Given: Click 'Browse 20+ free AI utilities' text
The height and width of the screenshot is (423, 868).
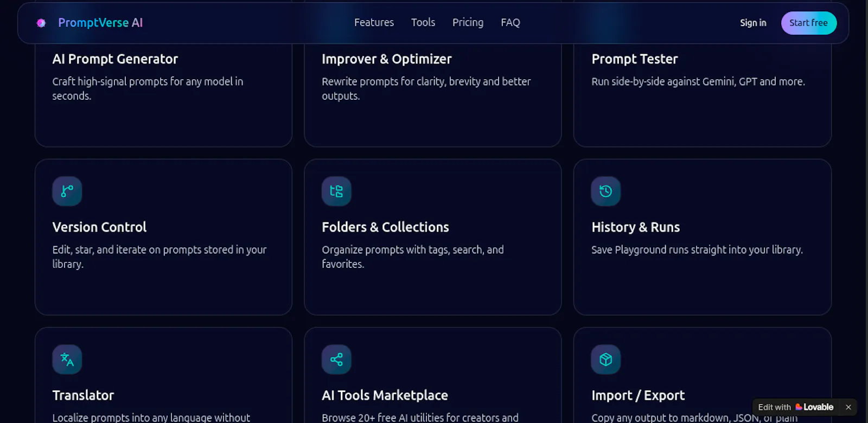Looking at the screenshot, I should [x=420, y=418].
